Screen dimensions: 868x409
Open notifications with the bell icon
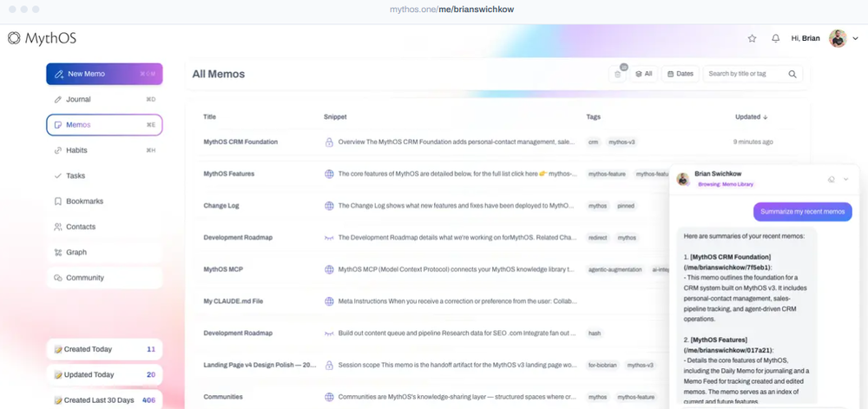pyautogui.click(x=775, y=39)
